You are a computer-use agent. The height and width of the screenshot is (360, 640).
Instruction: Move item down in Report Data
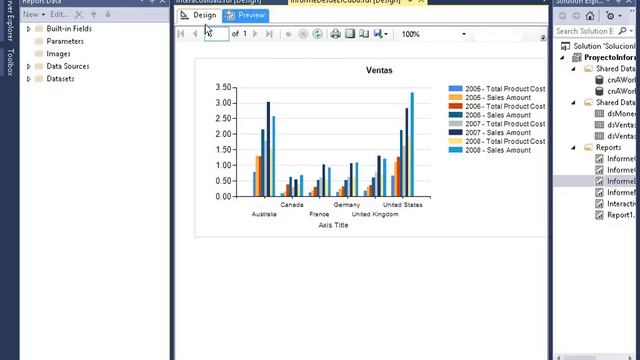108,14
